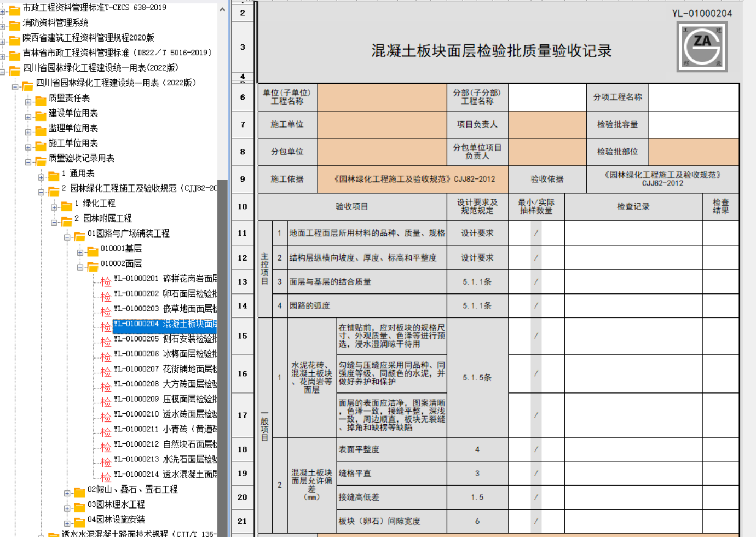
Task: Click folder icon next to 03园林理水工程
Action: tap(79, 506)
